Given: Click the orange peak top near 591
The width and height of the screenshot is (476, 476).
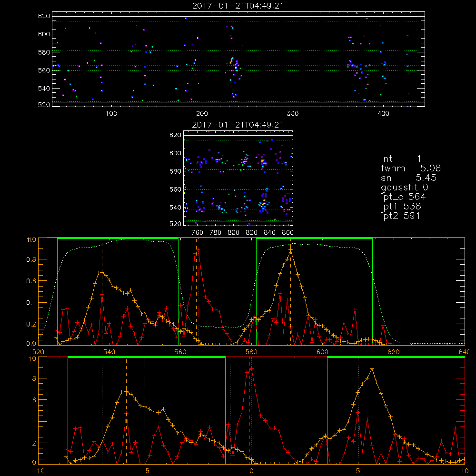Looking at the screenshot, I should pos(290,250).
